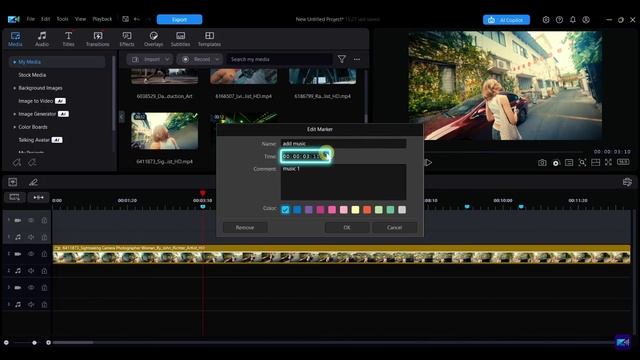Click the timeline snap/ripple button

point(38,198)
